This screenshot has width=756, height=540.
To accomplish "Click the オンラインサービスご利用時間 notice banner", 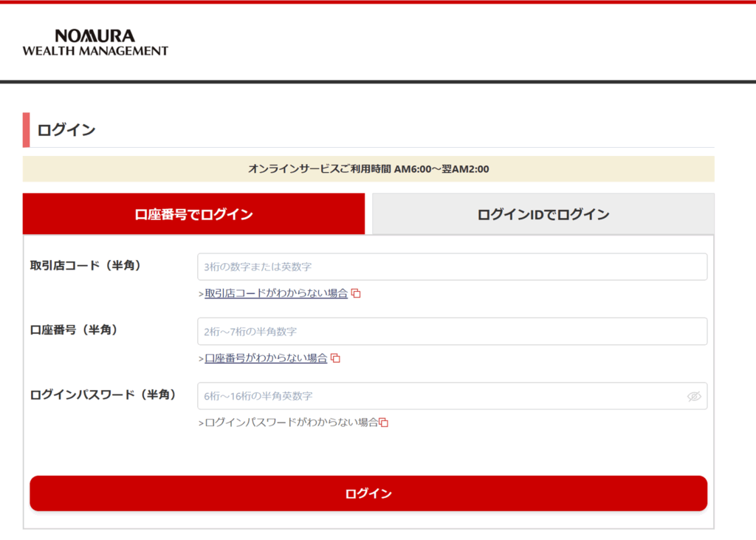I will point(368,169).
